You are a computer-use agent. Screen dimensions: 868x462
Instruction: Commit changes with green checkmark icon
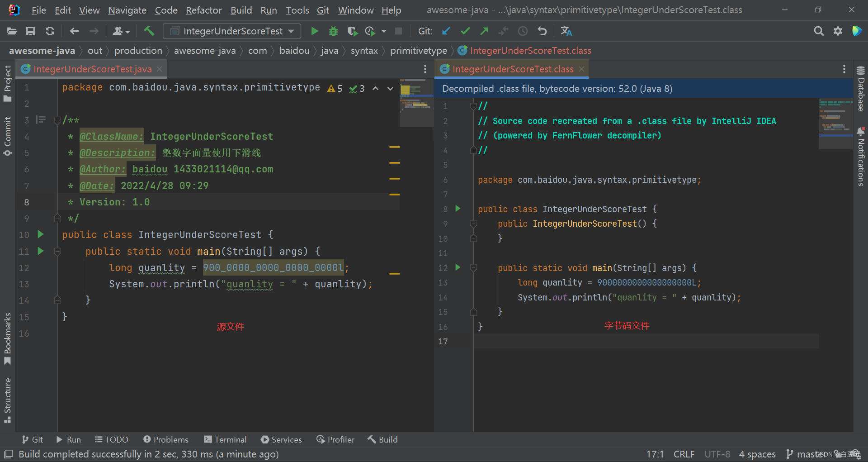(465, 31)
